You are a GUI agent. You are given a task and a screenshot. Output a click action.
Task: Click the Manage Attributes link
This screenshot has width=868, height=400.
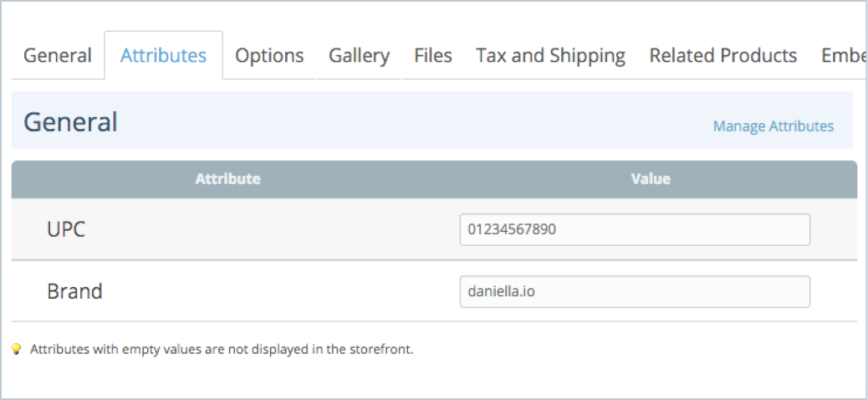pos(774,126)
